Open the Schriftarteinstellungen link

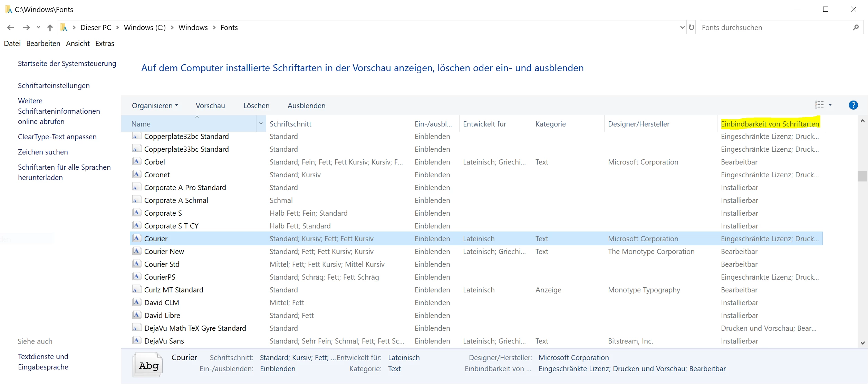pos(54,86)
